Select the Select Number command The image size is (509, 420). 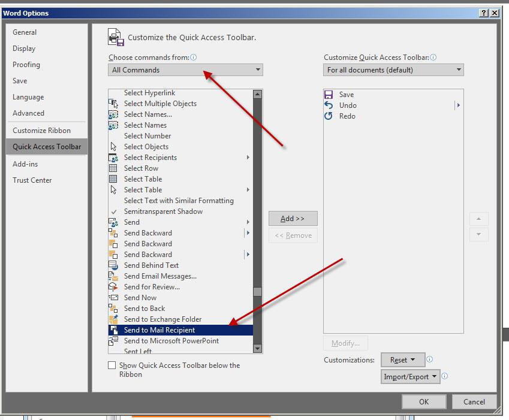point(180,136)
